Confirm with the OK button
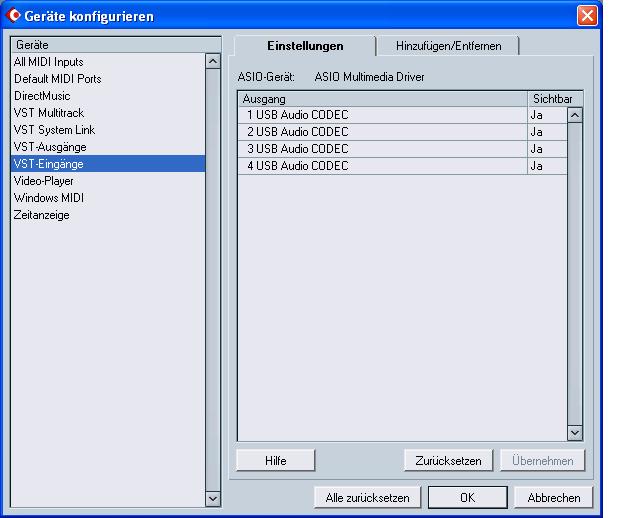 click(467, 498)
